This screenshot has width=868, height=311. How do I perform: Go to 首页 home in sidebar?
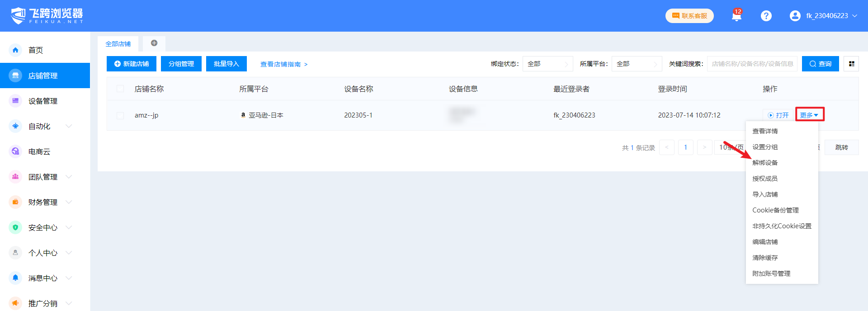click(36, 50)
